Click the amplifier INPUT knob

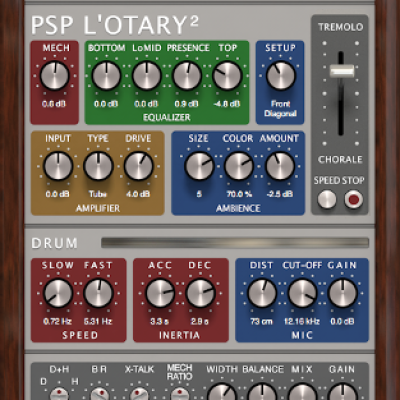pyautogui.click(x=58, y=166)
